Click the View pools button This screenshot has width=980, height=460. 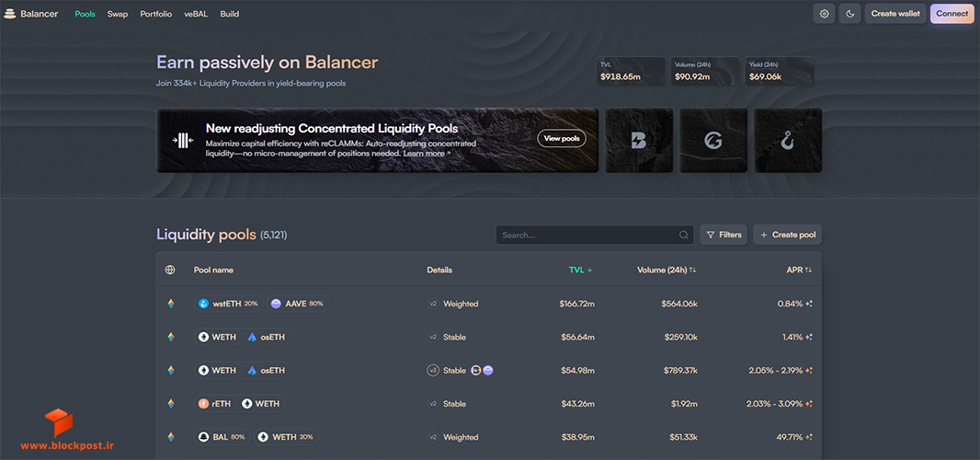coord(562,138)
